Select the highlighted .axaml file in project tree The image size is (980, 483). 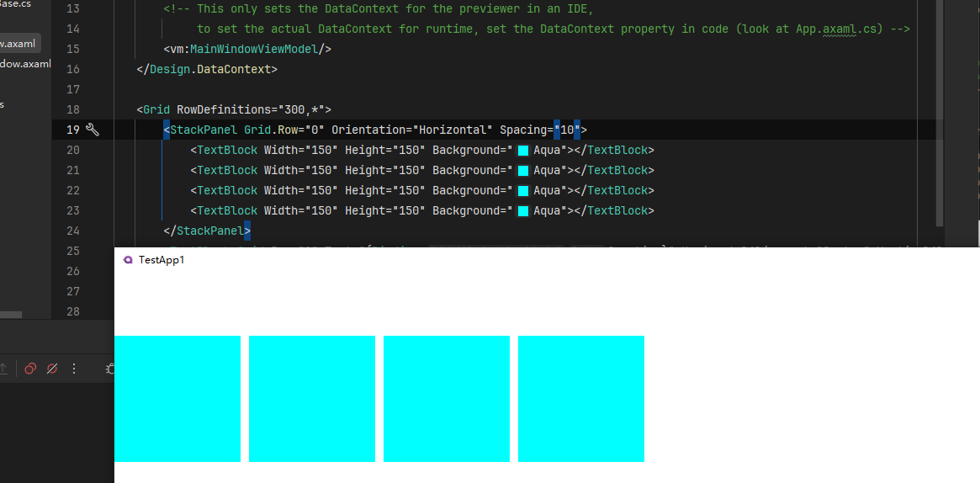(x=19, y=43)
